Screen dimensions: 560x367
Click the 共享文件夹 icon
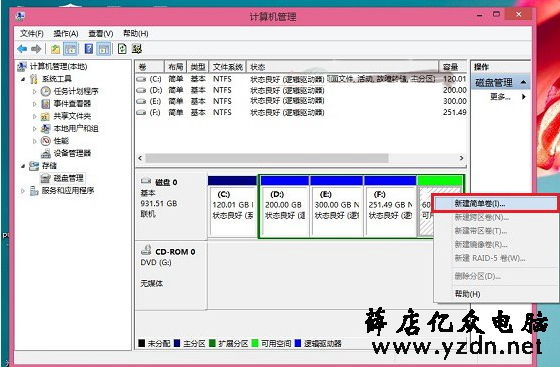coord(45,116)
